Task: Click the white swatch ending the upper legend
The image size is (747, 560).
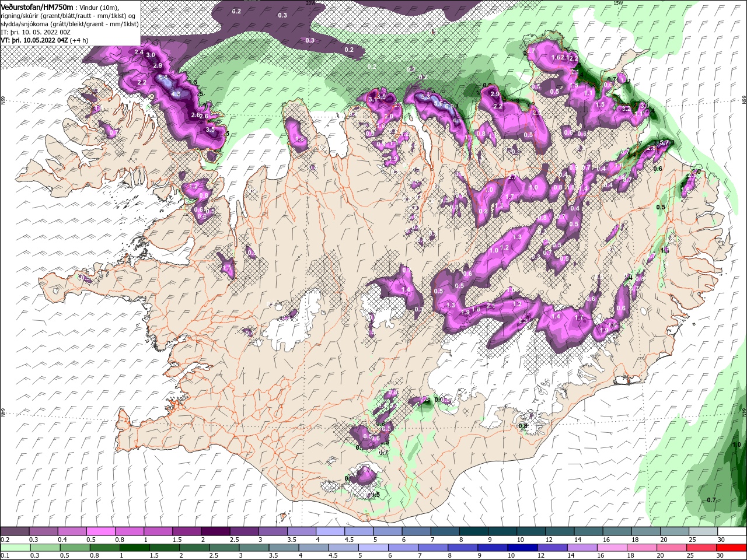Action: point(732,531)
